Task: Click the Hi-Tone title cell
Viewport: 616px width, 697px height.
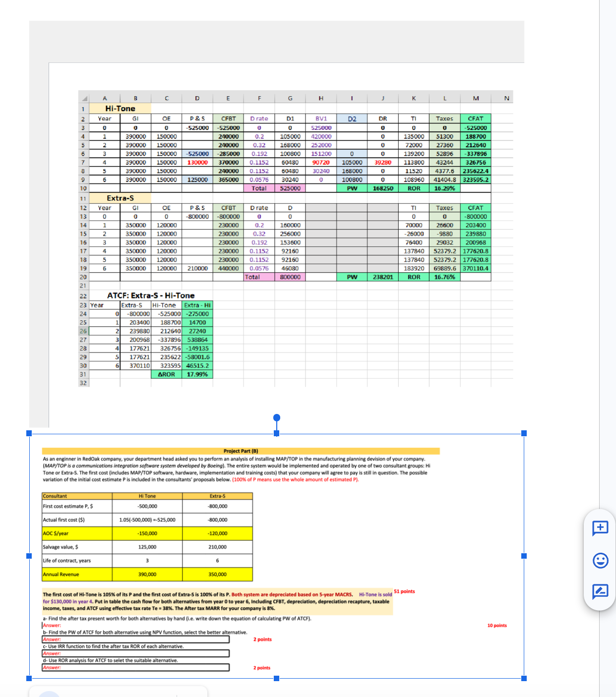Action: (119, 109)
